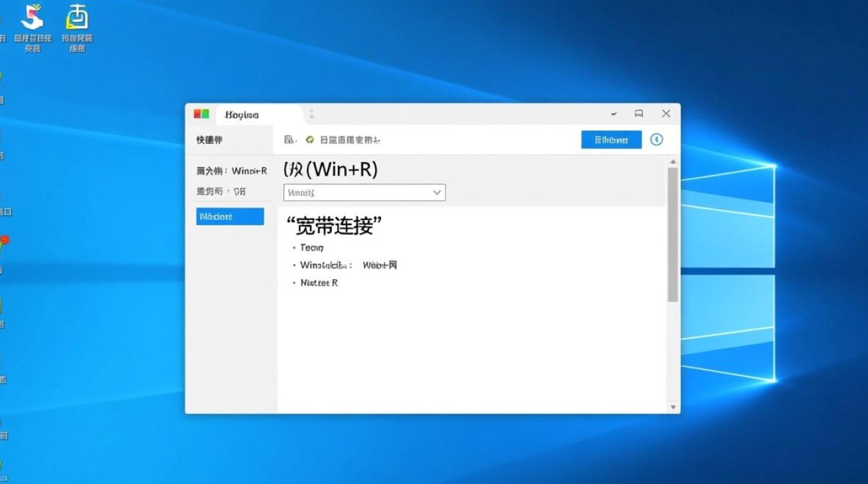Click the scrollbar down arrow
The height and width of the screenshot is (484, 868).
point(674,407)
